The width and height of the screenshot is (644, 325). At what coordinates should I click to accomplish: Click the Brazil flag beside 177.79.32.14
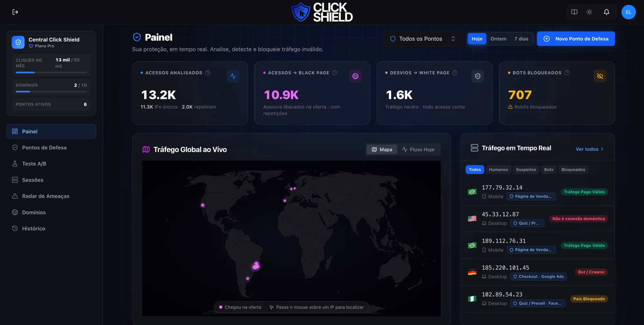pyautogui.click(x=472, y=192)
